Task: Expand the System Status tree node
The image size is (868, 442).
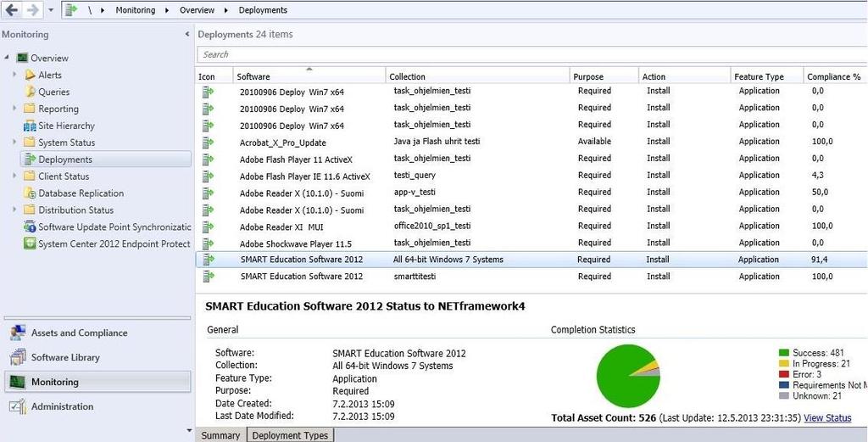Action: (15, 142)
